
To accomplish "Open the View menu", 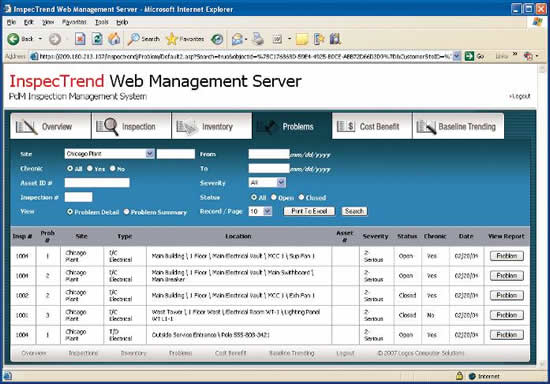I will coord(48,22).
